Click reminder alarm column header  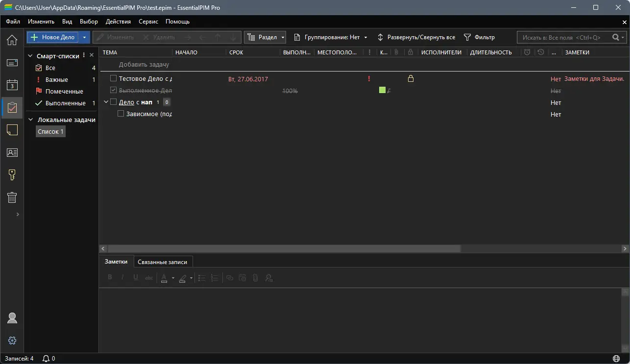527,52
